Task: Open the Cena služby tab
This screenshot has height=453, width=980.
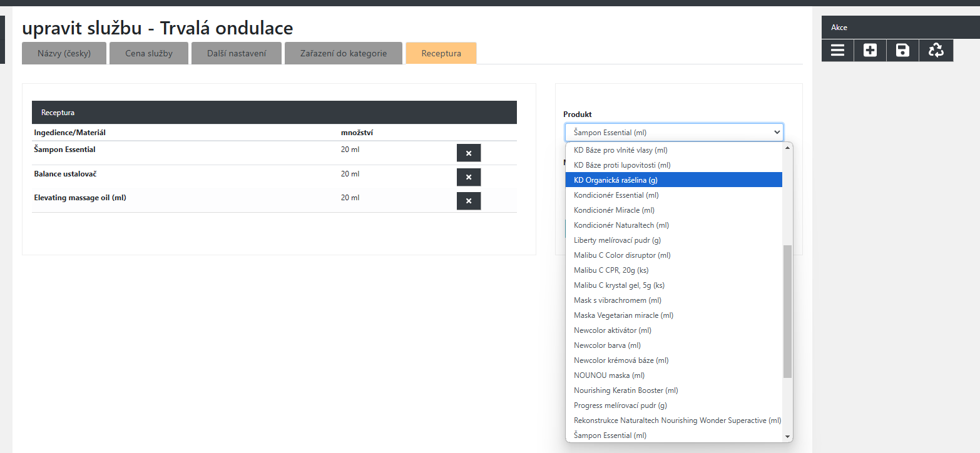Action: point(149,53)
